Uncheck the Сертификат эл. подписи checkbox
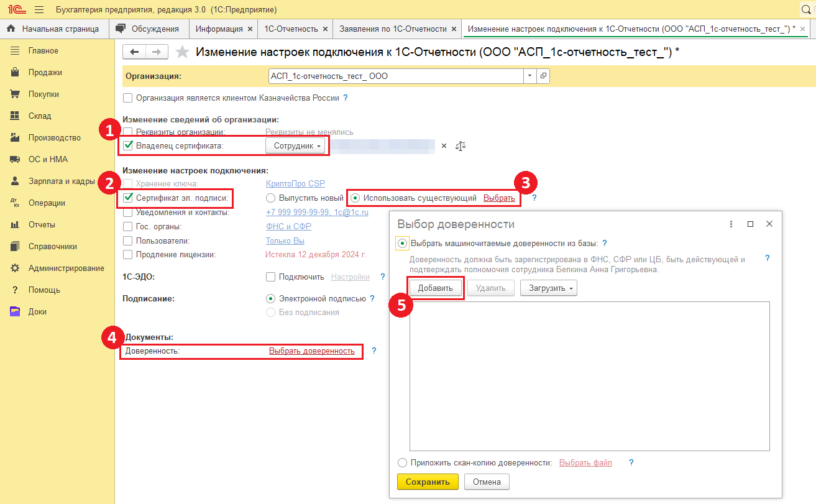Screen dimensions: 816x504 click(x=128, y=198)
